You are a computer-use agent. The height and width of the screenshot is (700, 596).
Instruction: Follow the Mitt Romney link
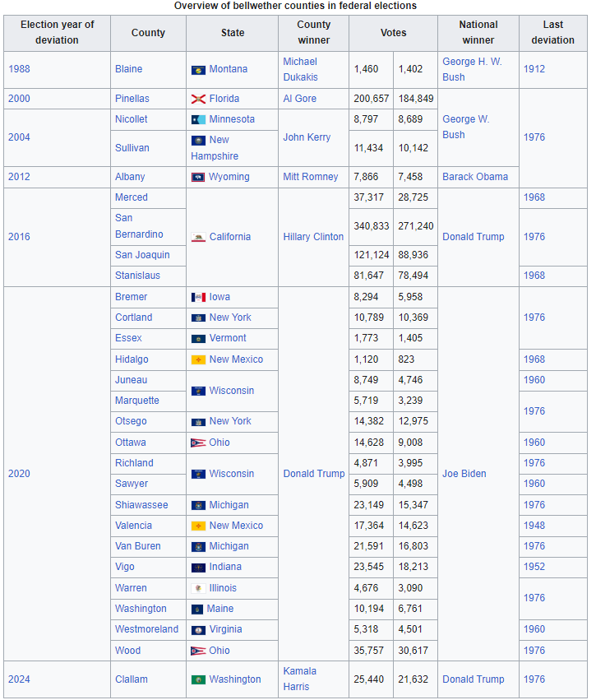311,177
